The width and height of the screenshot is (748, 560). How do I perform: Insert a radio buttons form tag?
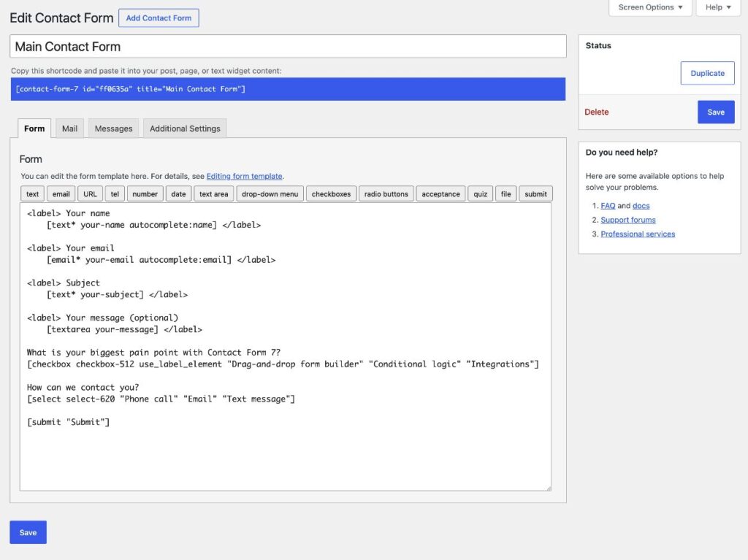pos(386,194)
